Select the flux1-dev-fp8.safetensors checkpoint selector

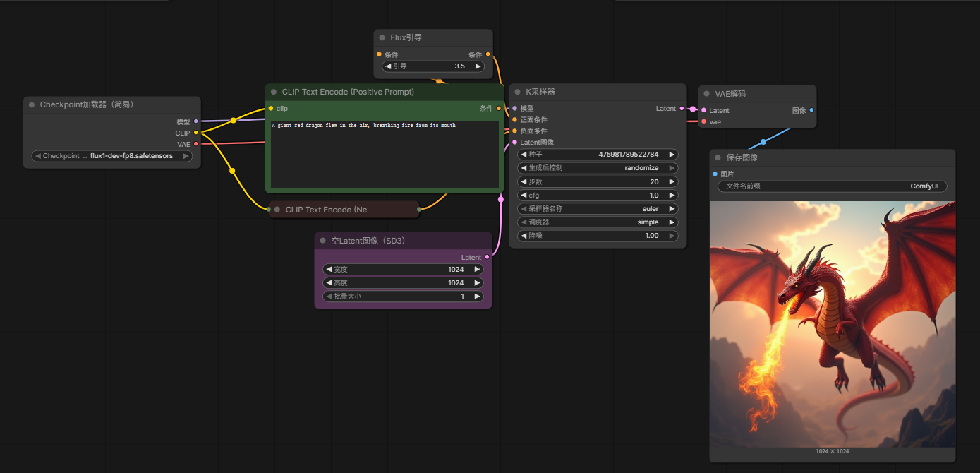(112, 156)
